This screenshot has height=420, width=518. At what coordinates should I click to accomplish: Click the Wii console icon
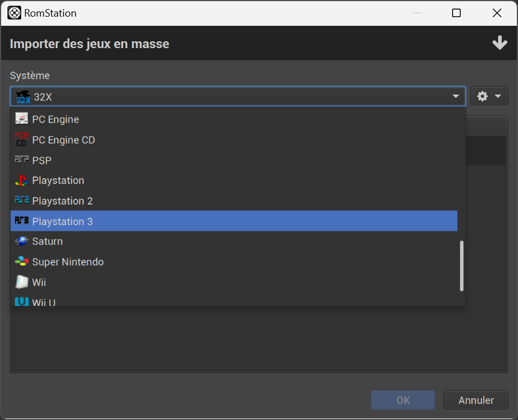tap(21, 282)
